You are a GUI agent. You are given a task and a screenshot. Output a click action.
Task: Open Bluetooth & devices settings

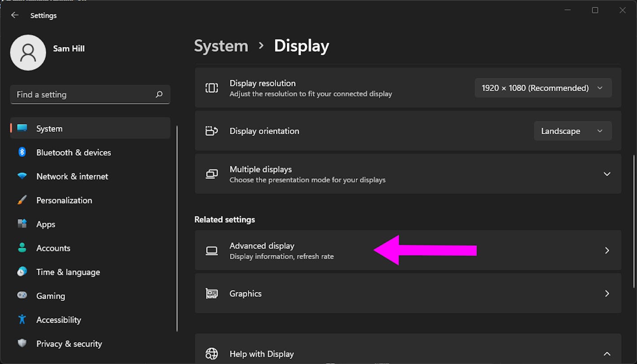click(74, 152)
